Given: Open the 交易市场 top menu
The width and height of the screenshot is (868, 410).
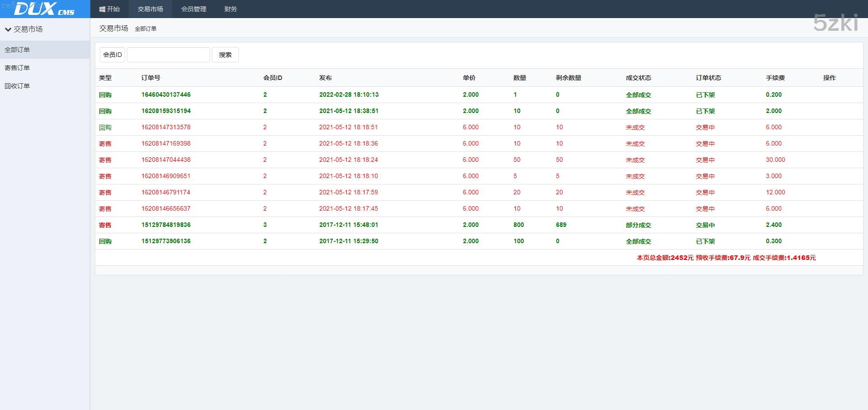Looking at the screenshot, I should (x=150, y=9).
